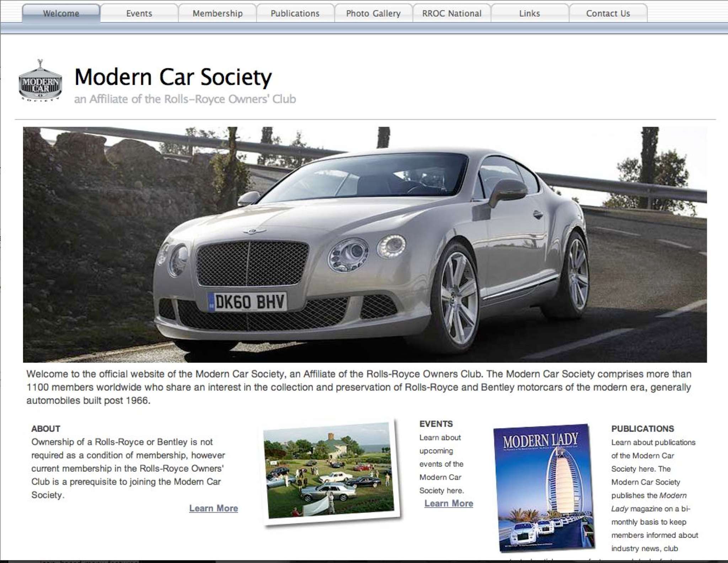728x563 pixels.
Task: Click the EVENTS section heading
Action: [x=436, y=424]
